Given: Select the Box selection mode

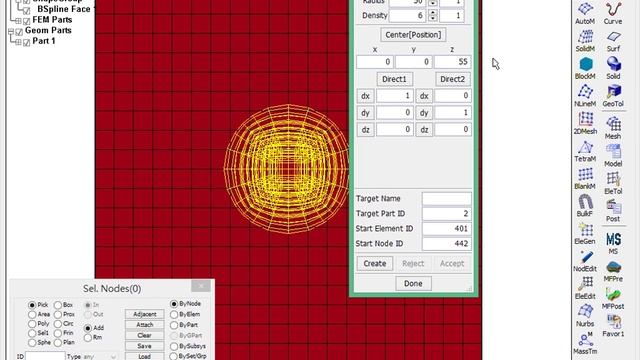Looking at the screenshot, I should pyautogui.click(x=58, y=305).
